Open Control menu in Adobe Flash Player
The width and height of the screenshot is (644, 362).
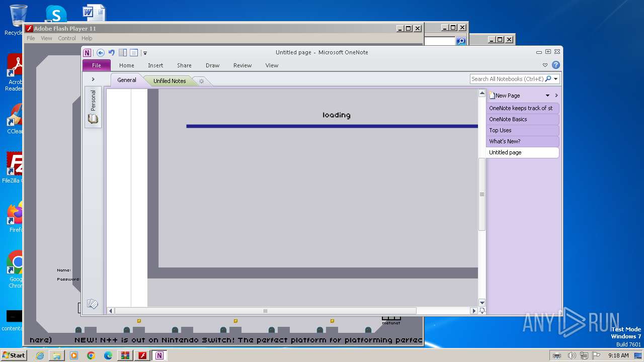pyautogui.click(x=67, y=38)
